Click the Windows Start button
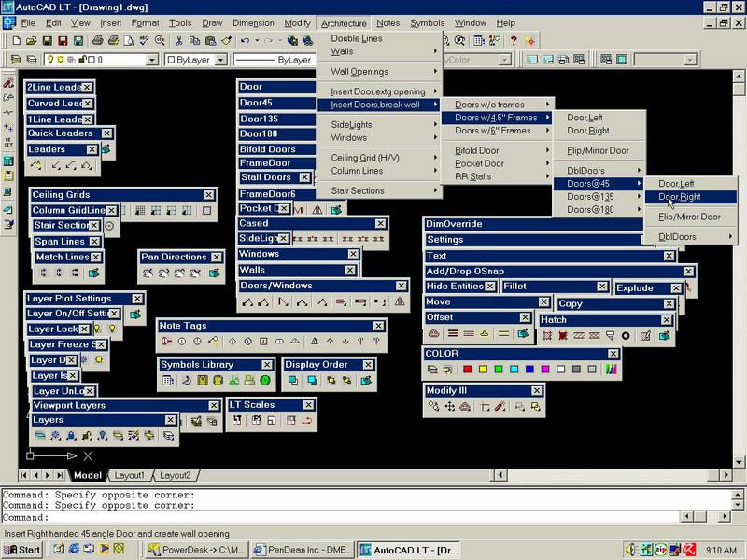This screenshot has height=560, width=747. [21, 550]
